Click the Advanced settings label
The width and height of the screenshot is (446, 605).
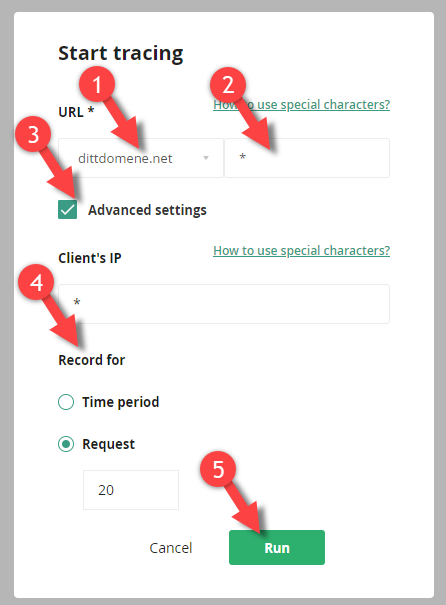tap(147, 210)
